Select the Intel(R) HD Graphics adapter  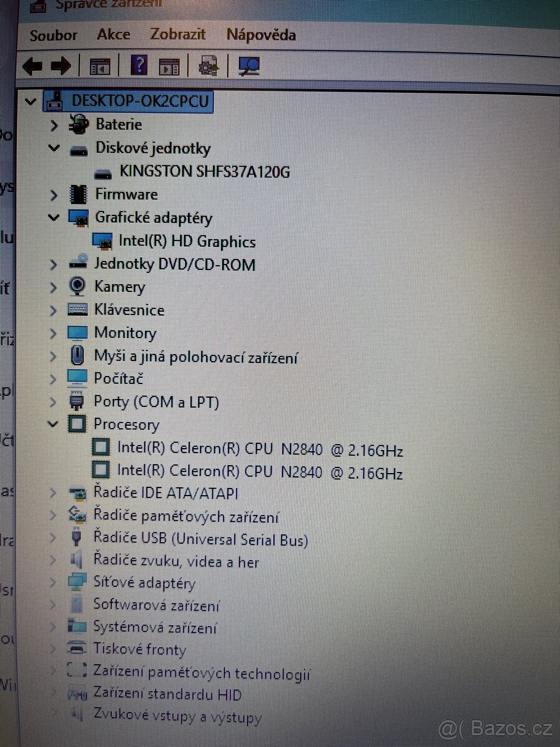pyautogui.click(x=187, y=242)
